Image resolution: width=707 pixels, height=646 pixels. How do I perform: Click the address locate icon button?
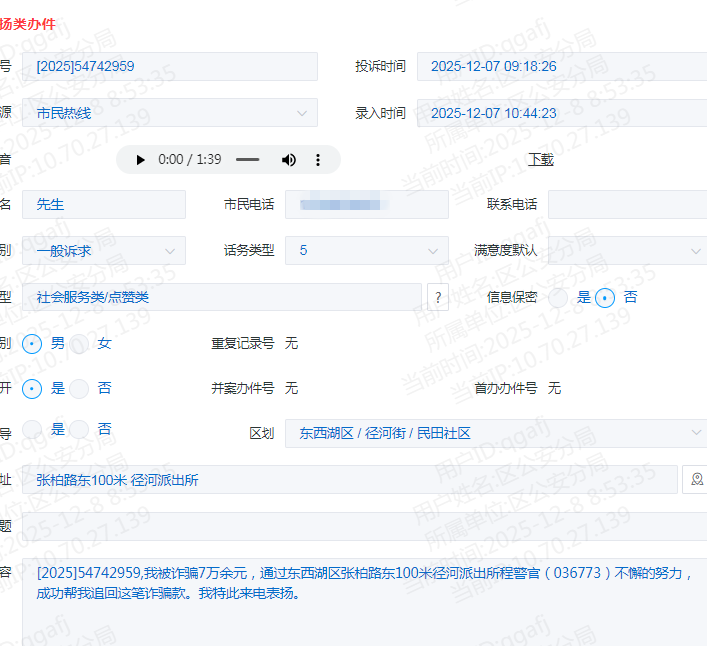click(695, 480)
